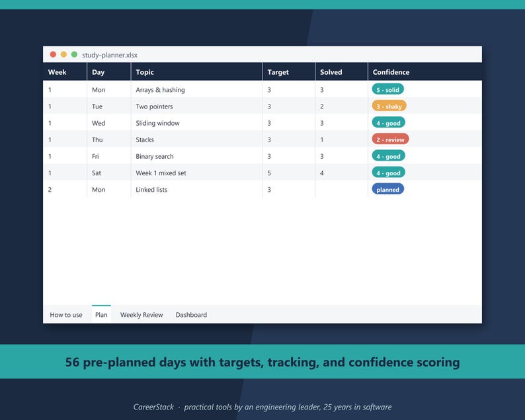Image resolution: width=525 pixels, height=420 pixels.
Task: Select the Target column header
Action: (x=288, y=72)
